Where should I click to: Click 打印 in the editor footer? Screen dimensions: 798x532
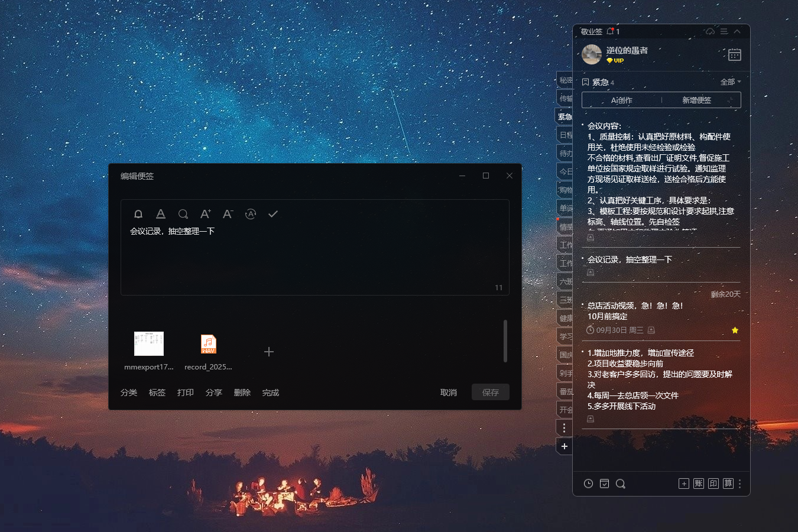[186, 392]
